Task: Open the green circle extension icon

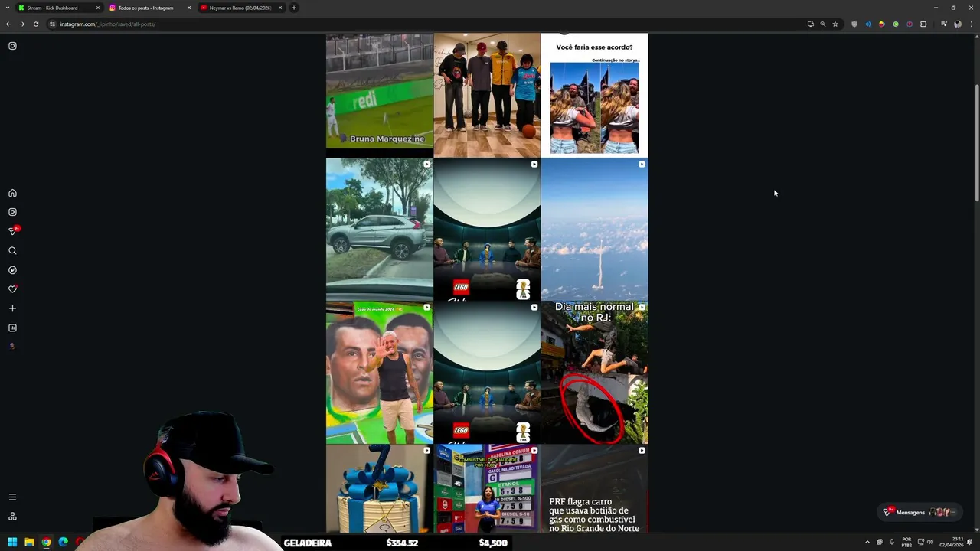Action: (x=896, y=24)
